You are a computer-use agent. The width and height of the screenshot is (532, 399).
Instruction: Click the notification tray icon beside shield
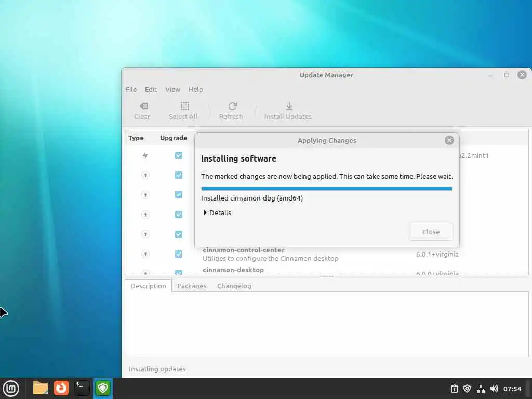coord(454,389)
